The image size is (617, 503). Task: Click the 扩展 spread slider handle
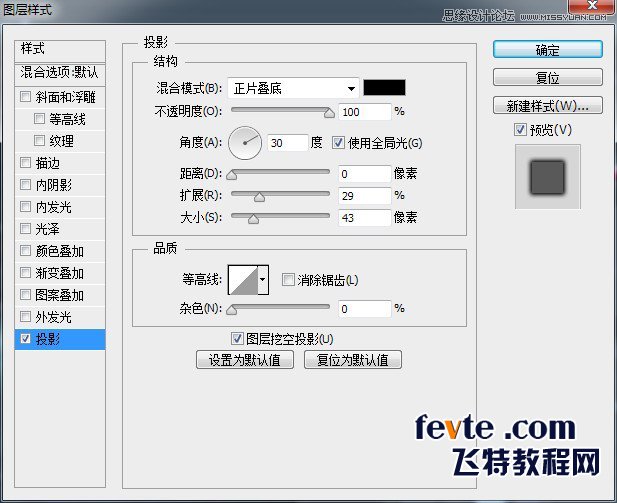click(259, 197)
